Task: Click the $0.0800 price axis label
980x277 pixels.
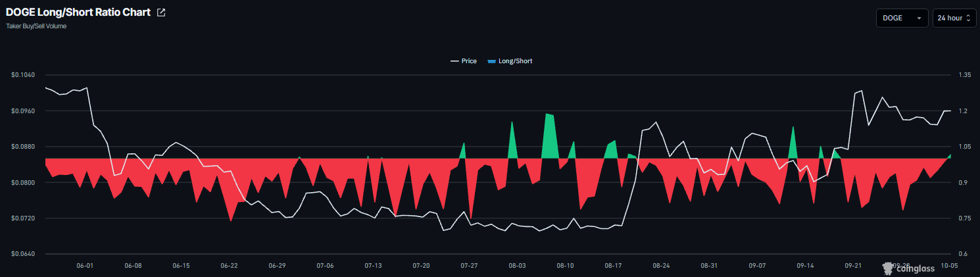Action: (x=22, y=183)
